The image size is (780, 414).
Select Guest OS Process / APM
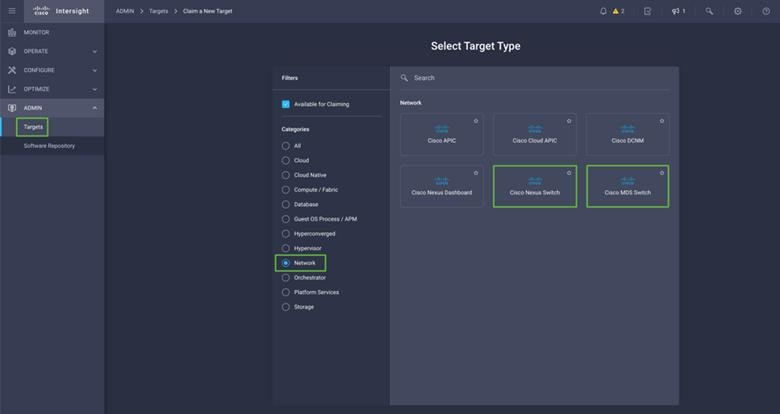tap(286, 219)
